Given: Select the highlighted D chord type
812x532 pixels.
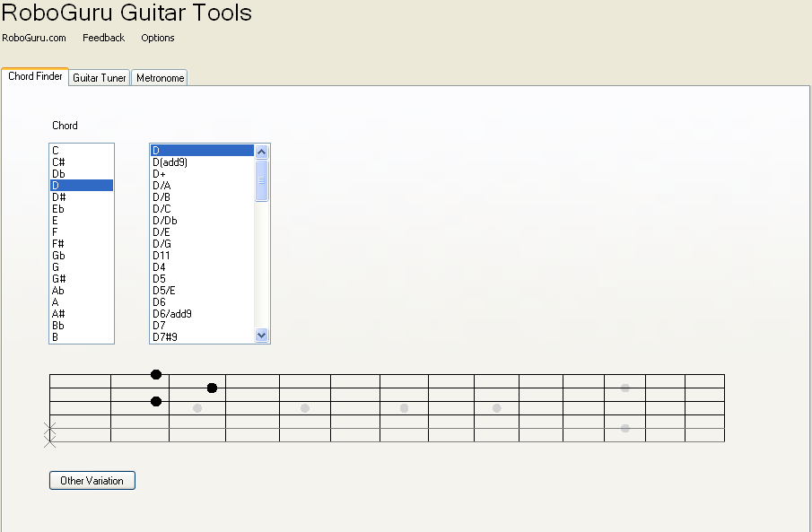Looking at the screenshot, I should pos(203,150).
